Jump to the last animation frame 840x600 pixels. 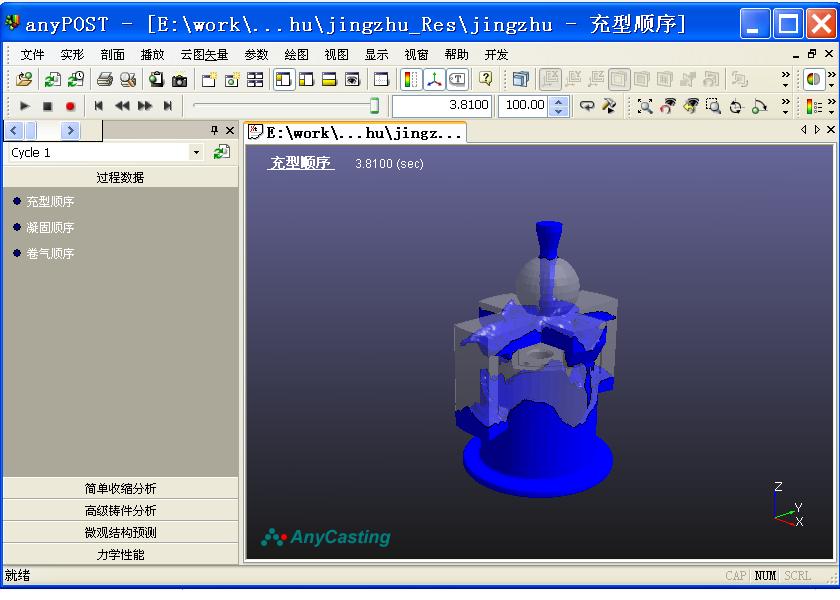coord(168,106)
